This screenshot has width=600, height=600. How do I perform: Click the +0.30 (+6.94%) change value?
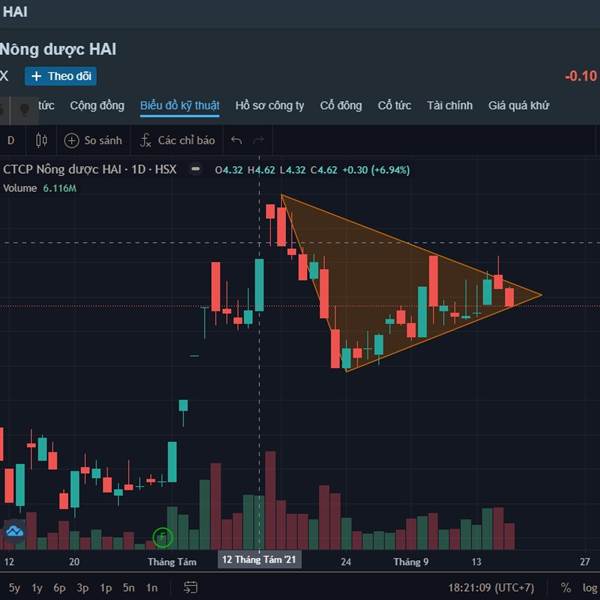point(376,170)
